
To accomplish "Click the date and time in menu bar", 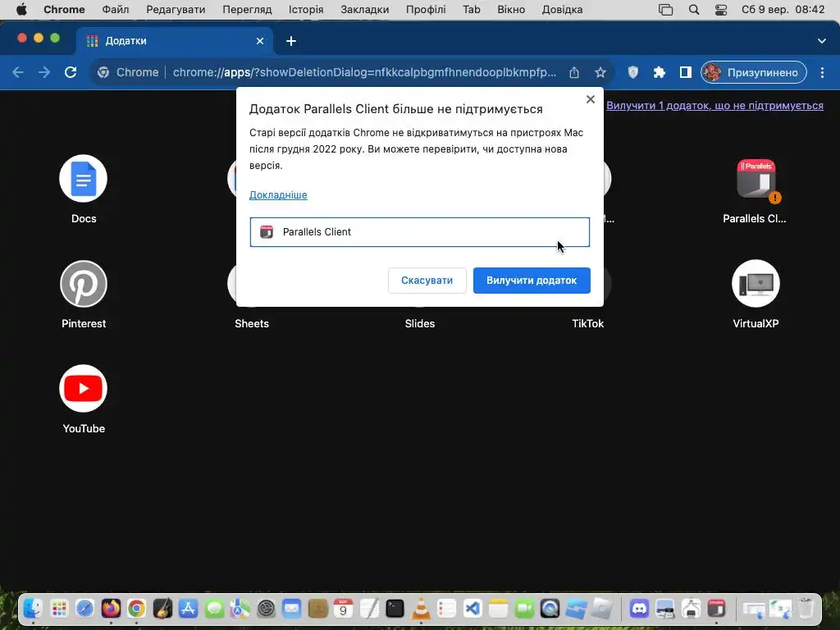I will 783,10.
